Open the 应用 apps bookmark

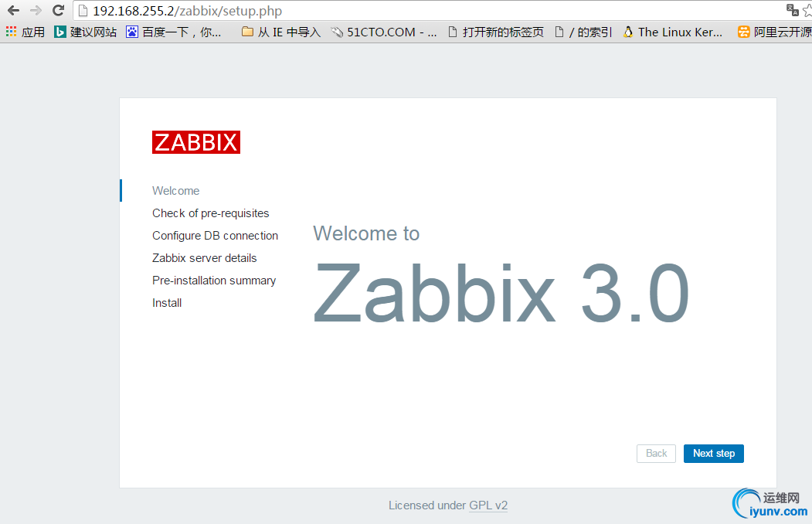[25, 32]
